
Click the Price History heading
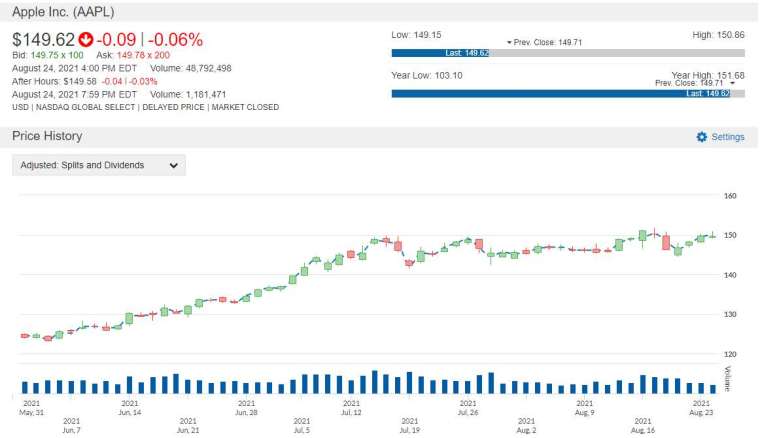pos(47,136)
